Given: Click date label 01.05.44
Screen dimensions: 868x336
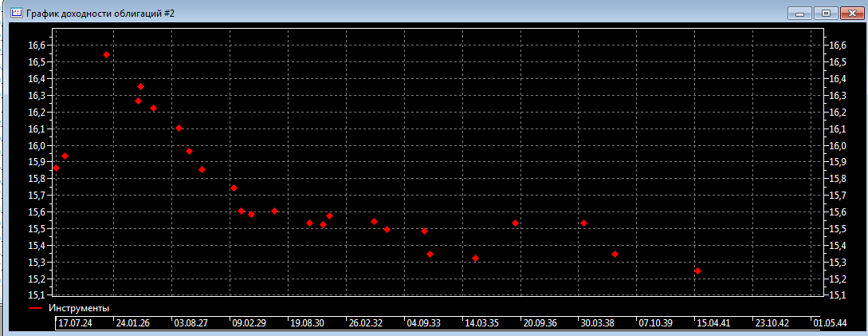Looking at the screenshot, I should click(x=830, y=322).
